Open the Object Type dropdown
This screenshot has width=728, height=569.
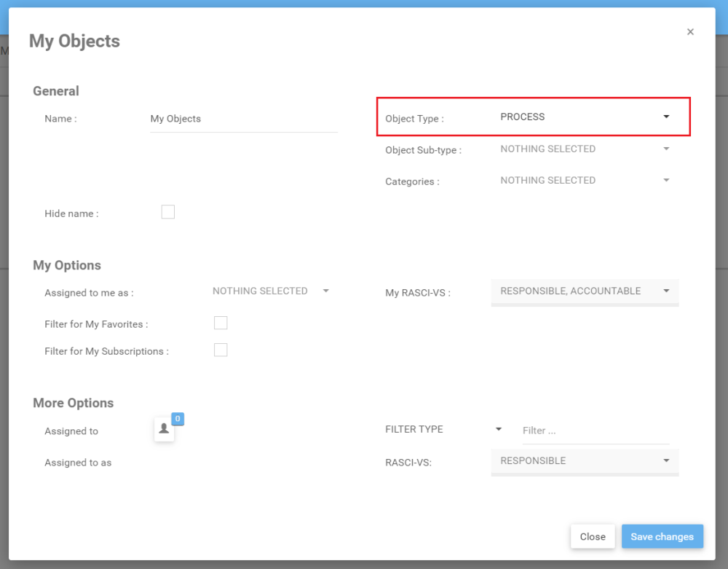(582, 117)
